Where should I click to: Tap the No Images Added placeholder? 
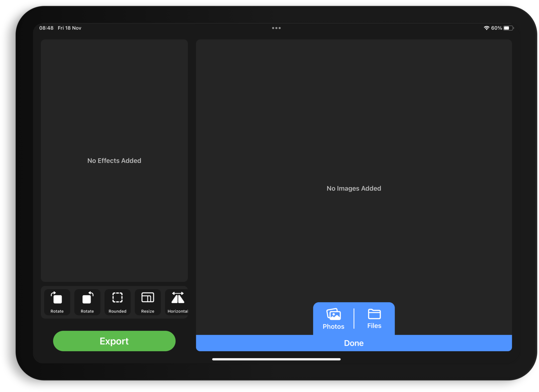(354, 188)
